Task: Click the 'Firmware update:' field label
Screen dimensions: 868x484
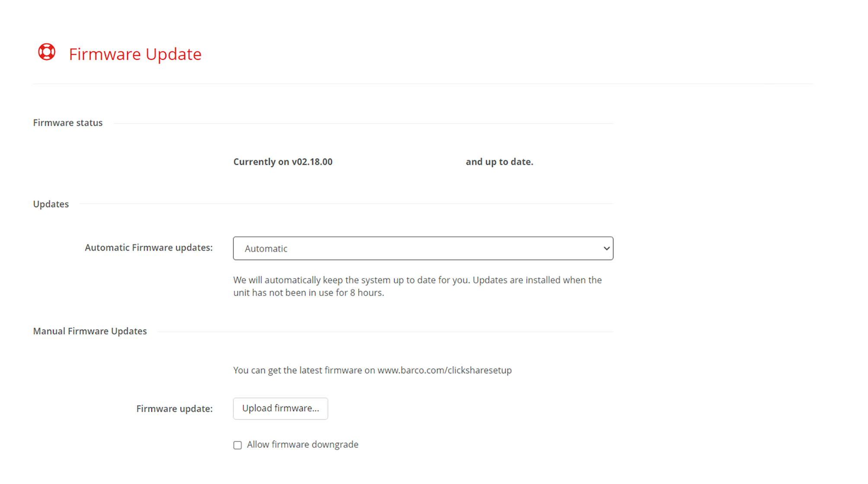Action: [174, 409]
